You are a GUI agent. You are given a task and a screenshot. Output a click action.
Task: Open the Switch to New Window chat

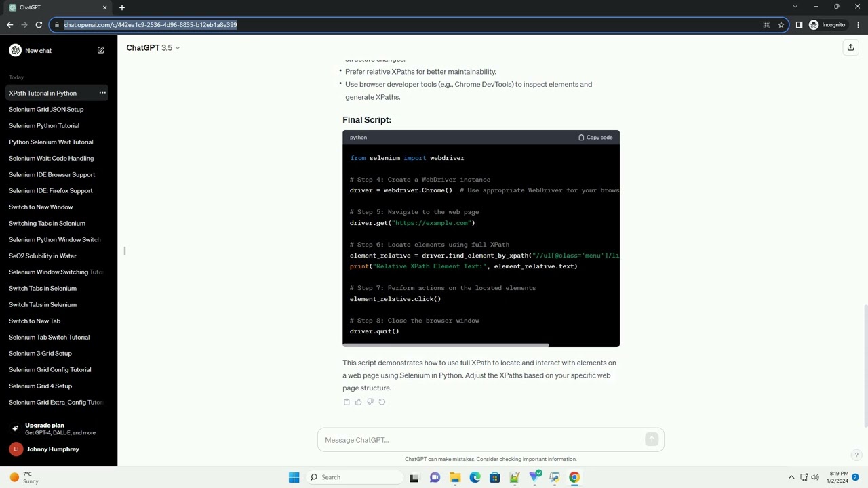57,207
